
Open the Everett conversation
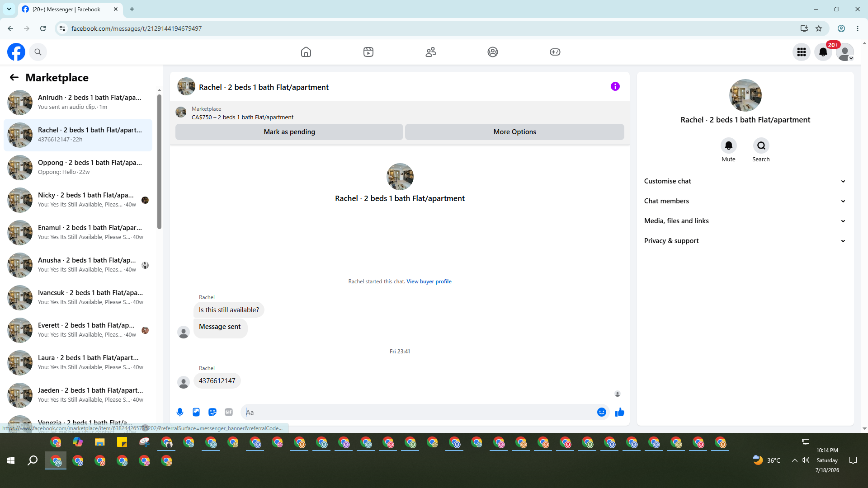(78, 330)
